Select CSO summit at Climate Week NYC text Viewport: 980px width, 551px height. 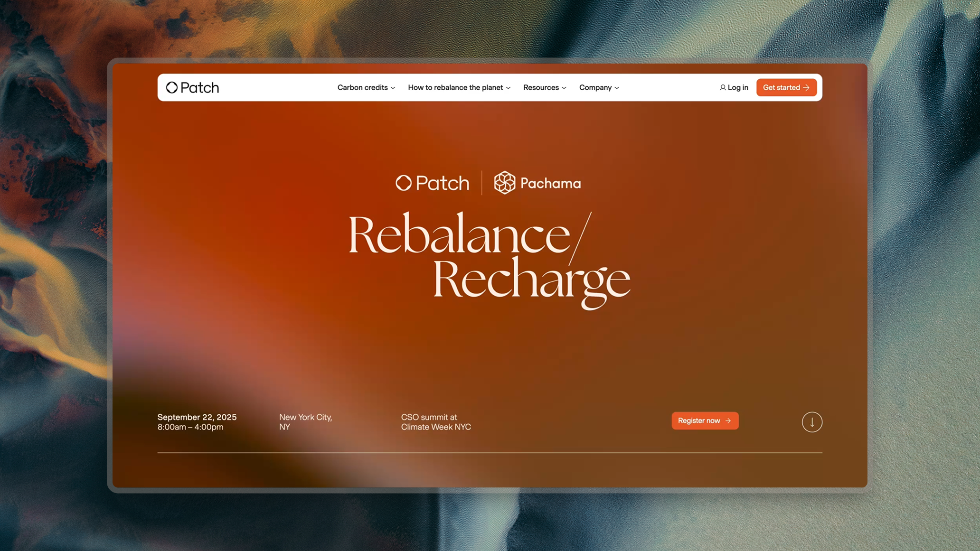[x=436, y=422]
